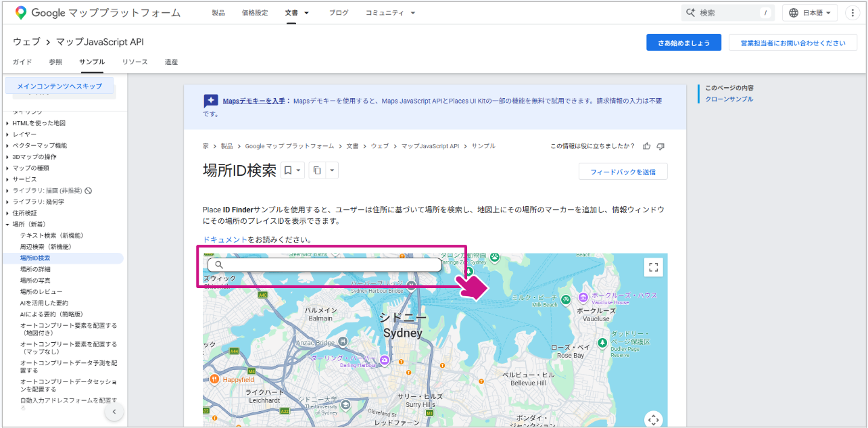
Task: Select テキスト検索（新機能）in sidebar
Action: 51,235
